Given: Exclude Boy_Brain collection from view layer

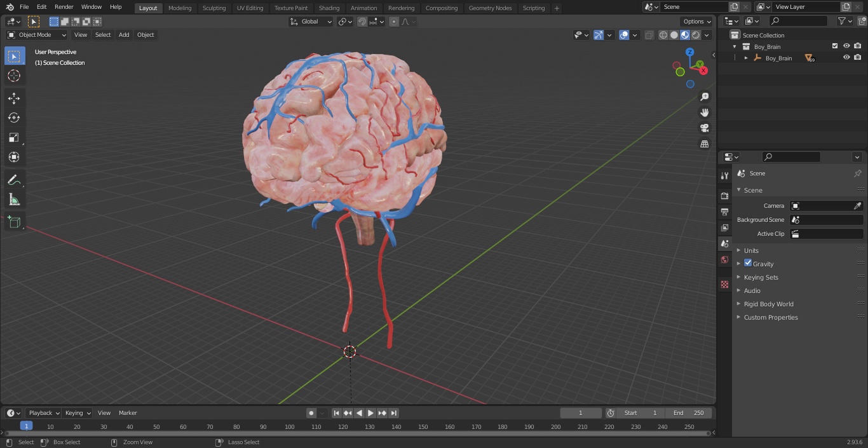Looking at the screenshot, I should click(835, 46).
